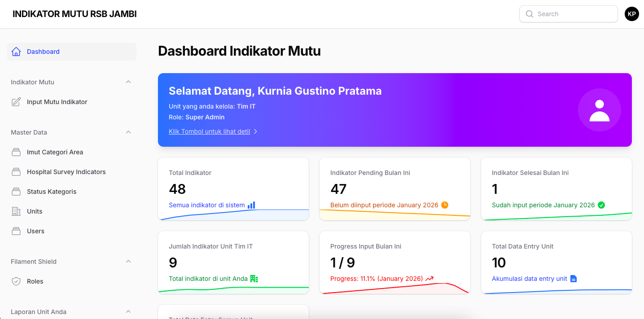Collapse the Laporan Unit Anda group
Image resolution: width=644 pixels, height=319 pixels.
pos(128,312)
